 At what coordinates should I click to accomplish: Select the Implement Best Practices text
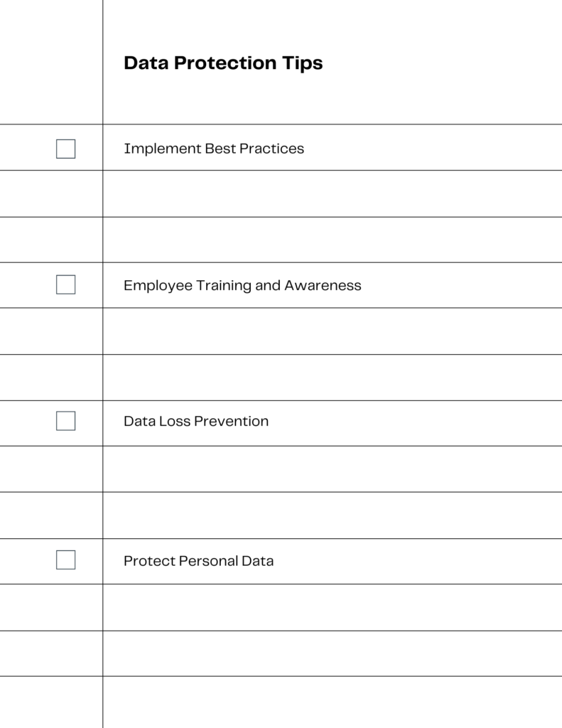coord(214,149)
